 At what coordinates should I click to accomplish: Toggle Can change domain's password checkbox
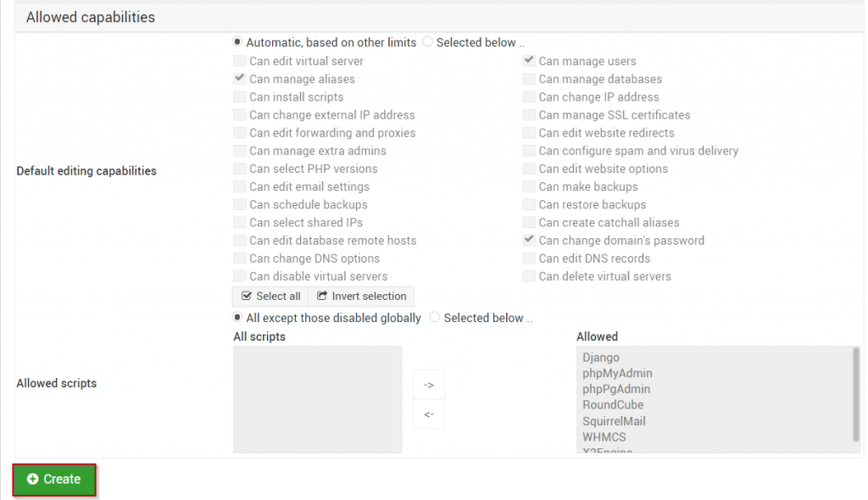(529, 241)
